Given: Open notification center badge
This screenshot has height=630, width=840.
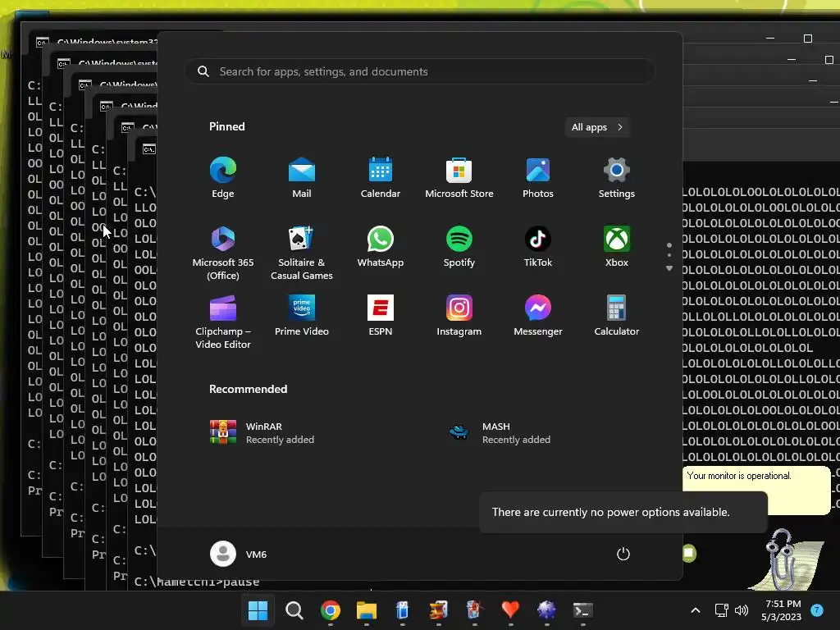Looking at the screenshot, I should [817, 610].
